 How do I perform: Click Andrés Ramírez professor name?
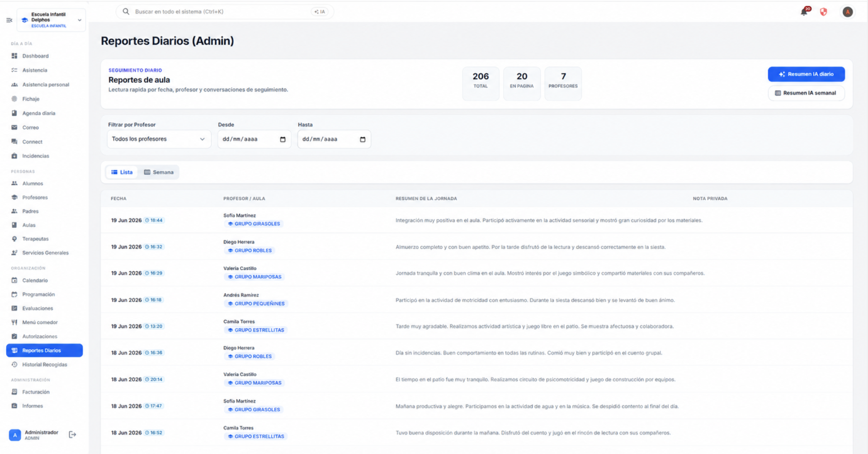pyautogui.click(x=241, y=295)
